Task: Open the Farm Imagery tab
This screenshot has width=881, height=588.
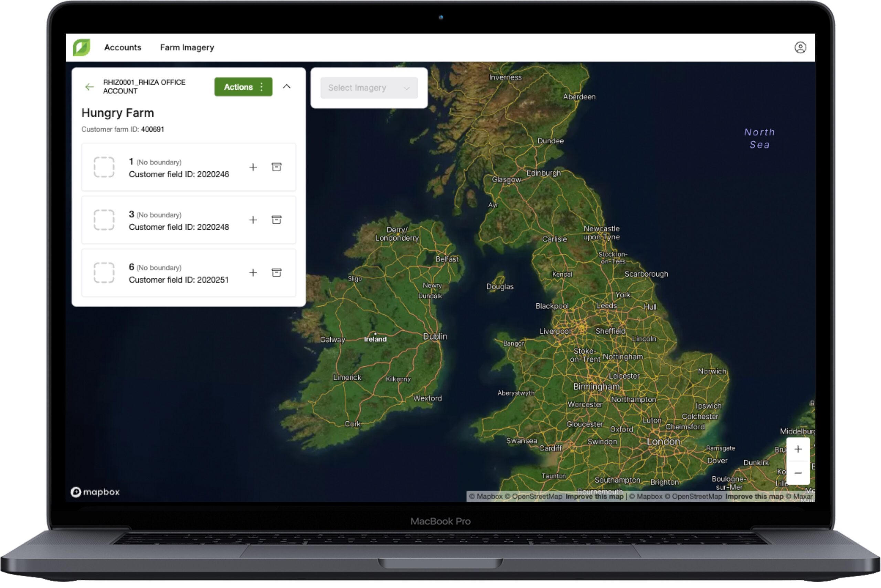Action: click(187, 48)
